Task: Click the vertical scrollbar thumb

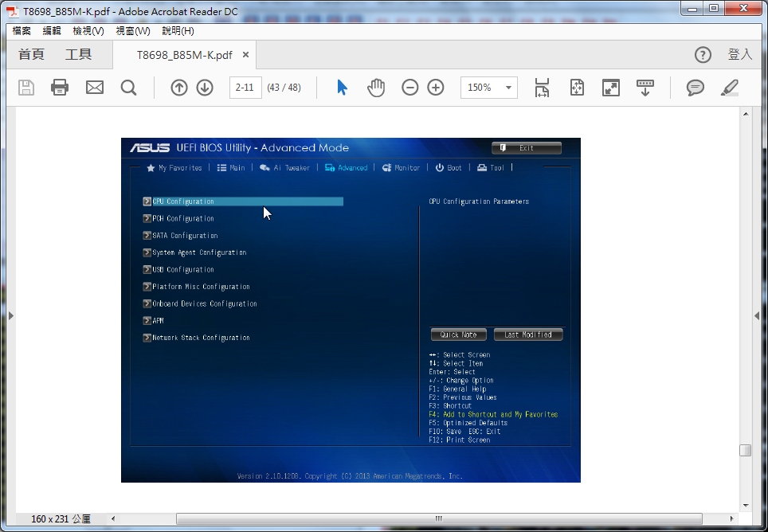Action: (746, 450)
